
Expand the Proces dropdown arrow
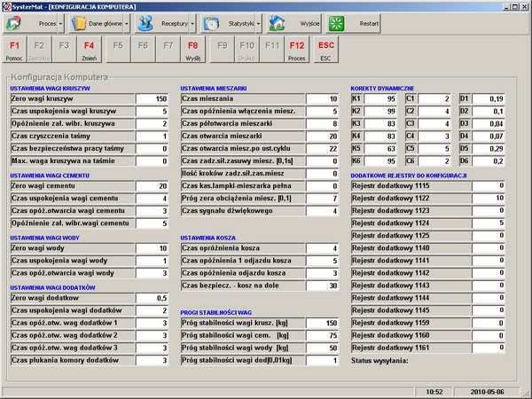click(60, 24)
